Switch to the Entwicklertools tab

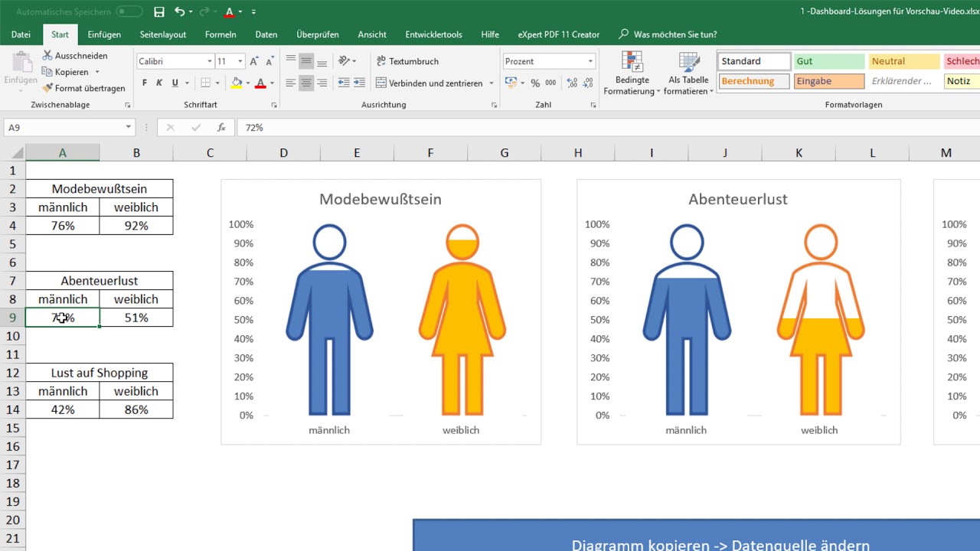(433, 34)
